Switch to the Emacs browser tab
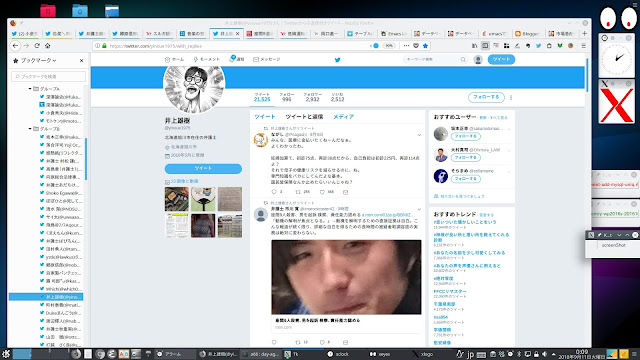 point(394,33)
